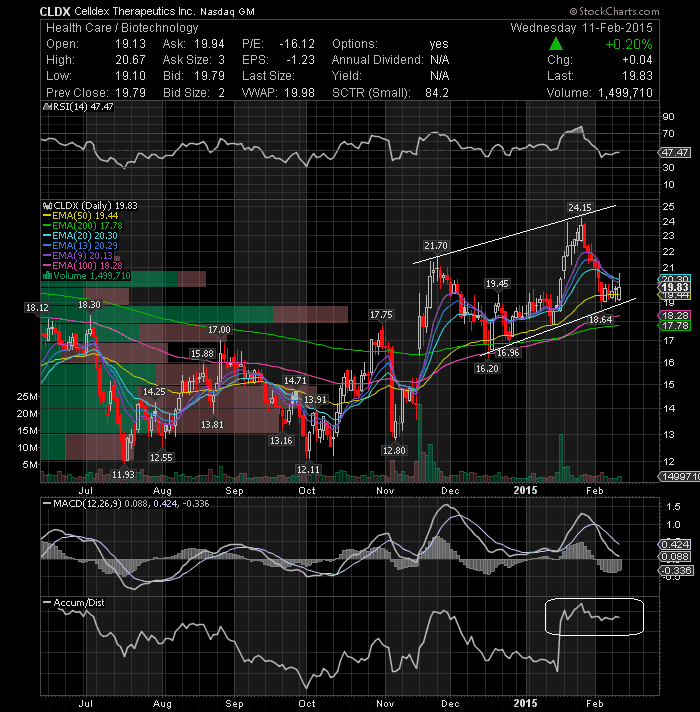Viewport: 700px width, 712px height.
Task: Click the 24.15 price high annotation
Action: pos(580,208)
